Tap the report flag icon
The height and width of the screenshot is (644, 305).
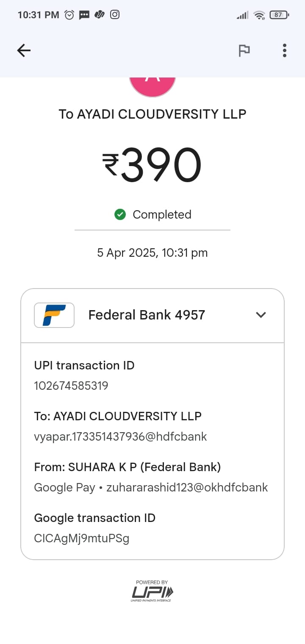(x=244, y=51)
